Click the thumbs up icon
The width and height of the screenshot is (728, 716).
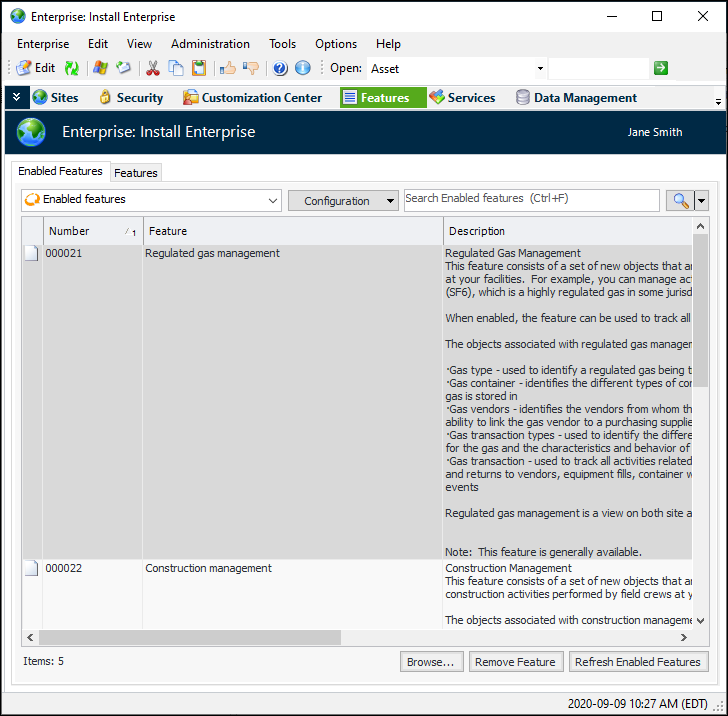pos(228,68)
